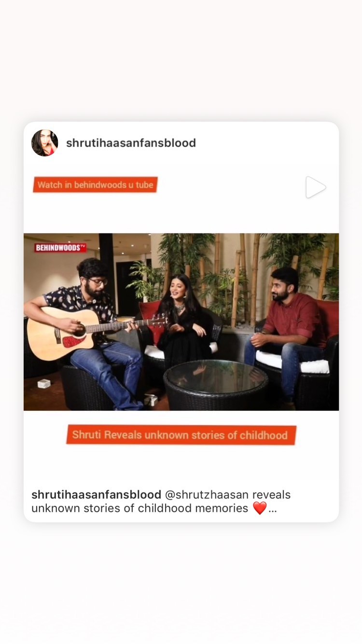Click 'Shruti Reveals unknown stories of childhood' banner

pyautogui.click(x=181, y=435)
